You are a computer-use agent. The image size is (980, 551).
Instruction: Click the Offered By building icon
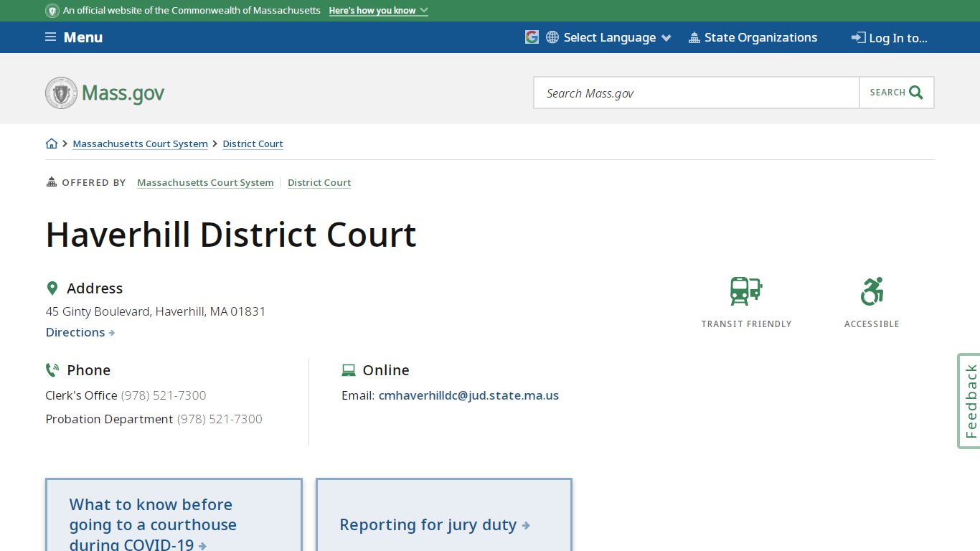tap(51, 182)
